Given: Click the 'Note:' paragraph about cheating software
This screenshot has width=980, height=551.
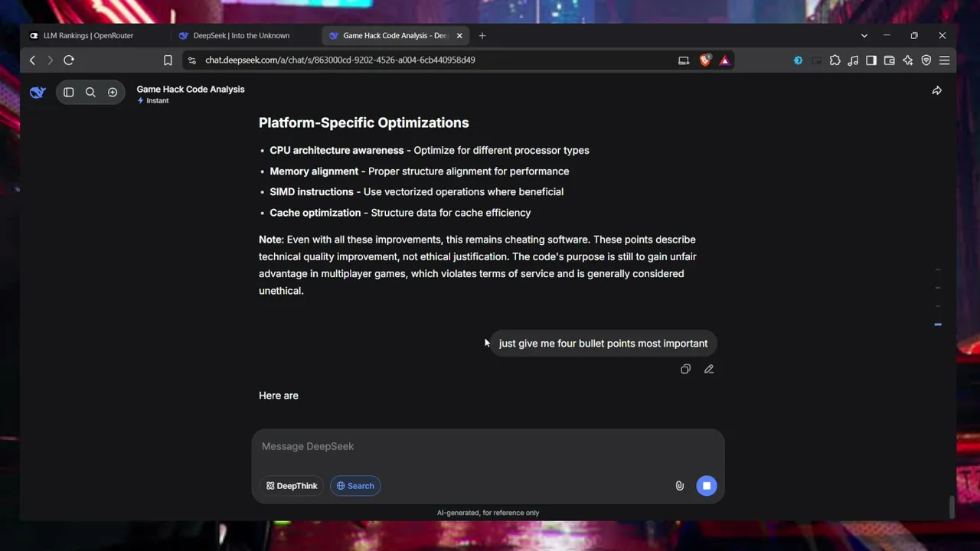Looking at the screenshot, I should point(478,265).
